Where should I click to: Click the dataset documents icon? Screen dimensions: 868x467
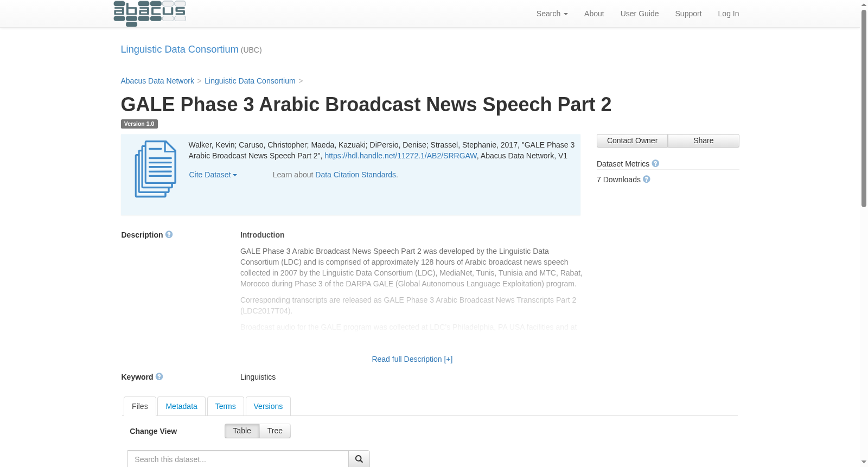[156, 169]
